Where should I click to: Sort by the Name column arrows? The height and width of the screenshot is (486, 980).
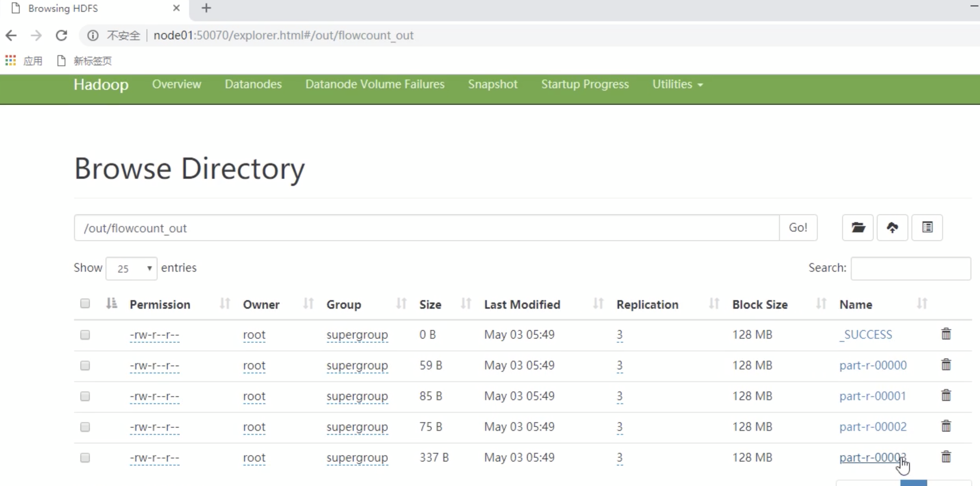(x=922, y=304)
